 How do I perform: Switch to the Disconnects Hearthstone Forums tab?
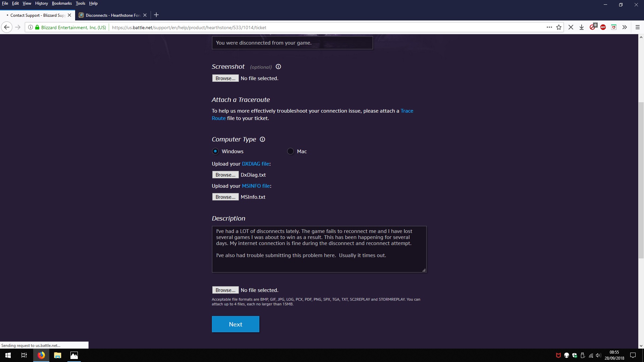coord(113,15)
